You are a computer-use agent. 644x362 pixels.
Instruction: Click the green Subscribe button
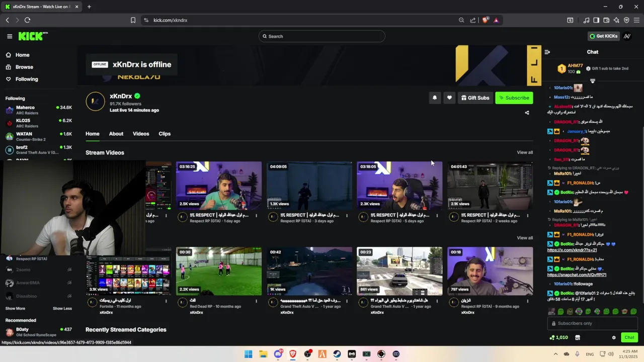click(514, 98)
